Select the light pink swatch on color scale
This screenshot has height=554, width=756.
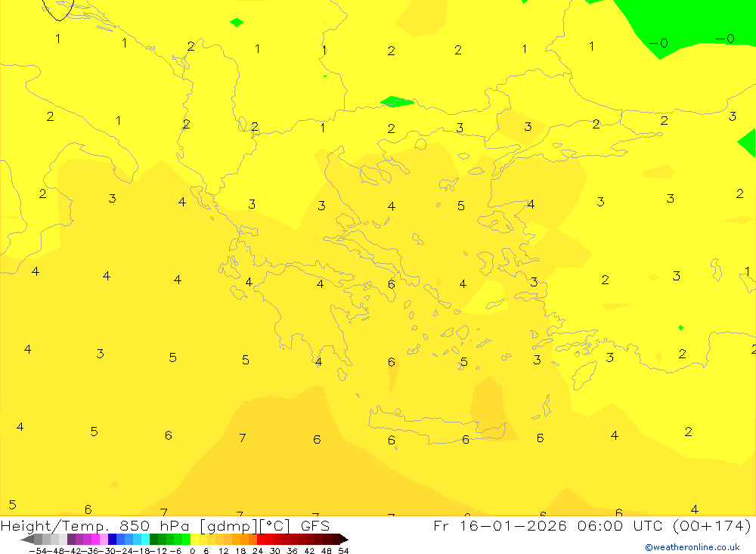coord(104,539)
